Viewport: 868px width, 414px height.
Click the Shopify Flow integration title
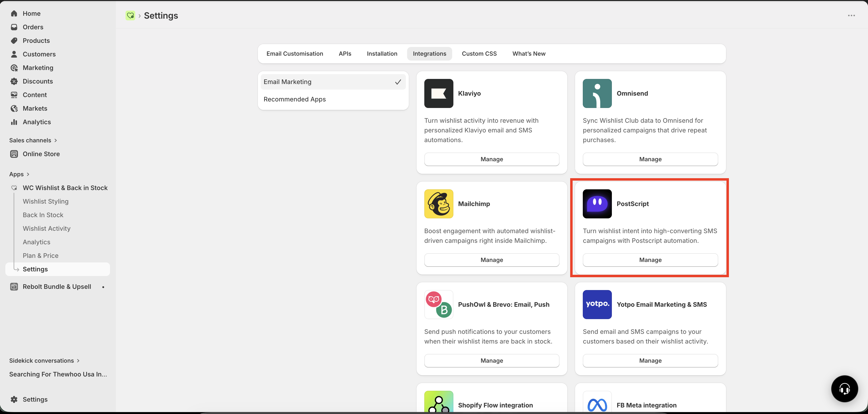pos(495,405)
